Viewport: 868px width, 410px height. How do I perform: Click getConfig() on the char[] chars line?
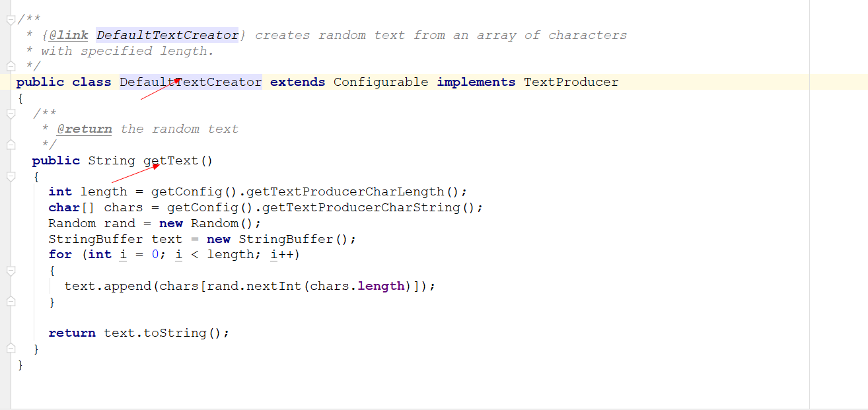(210, 207)
